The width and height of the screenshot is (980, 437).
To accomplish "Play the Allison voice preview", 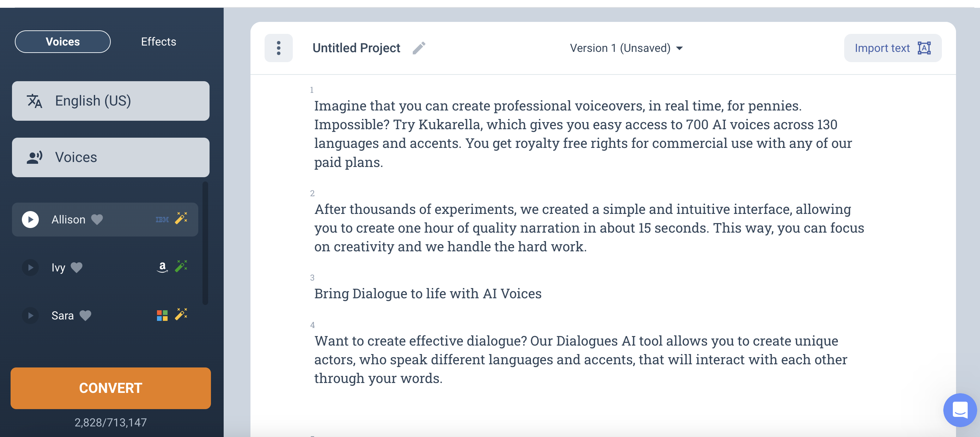I will tap(30, 219).
